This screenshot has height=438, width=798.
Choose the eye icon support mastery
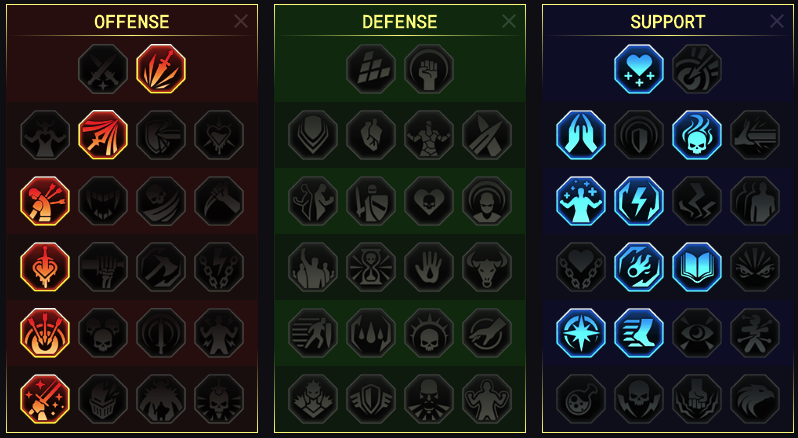(697, 333)
